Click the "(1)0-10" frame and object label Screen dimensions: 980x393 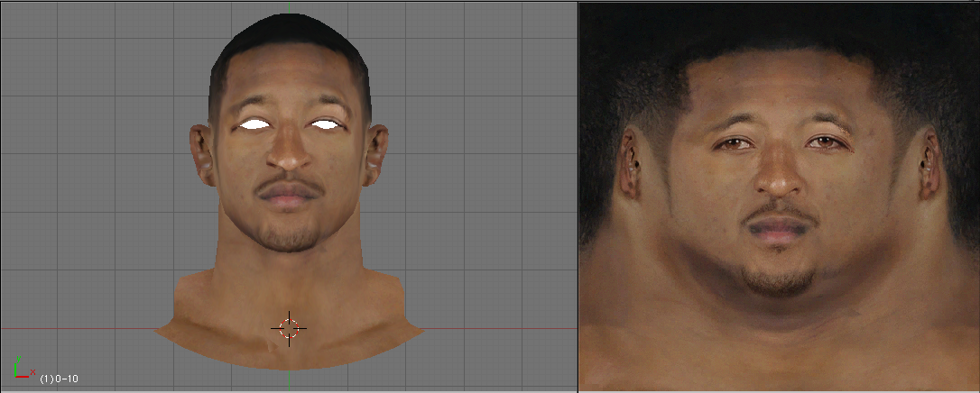coord(59,379)
